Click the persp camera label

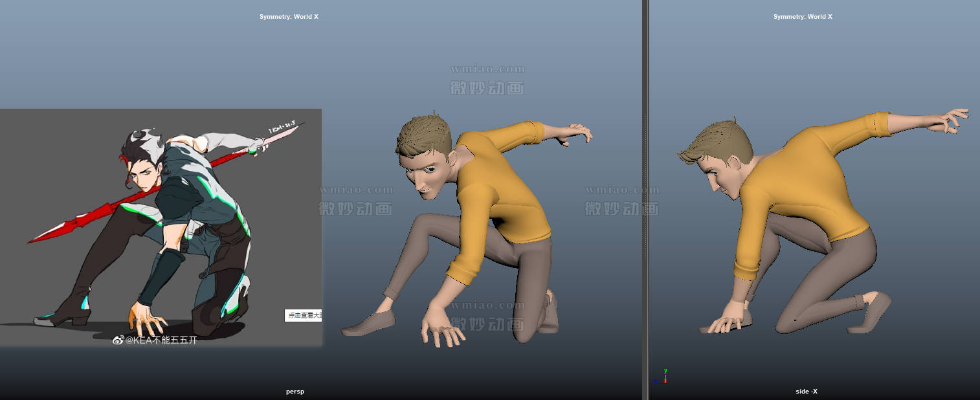point(295,392)
